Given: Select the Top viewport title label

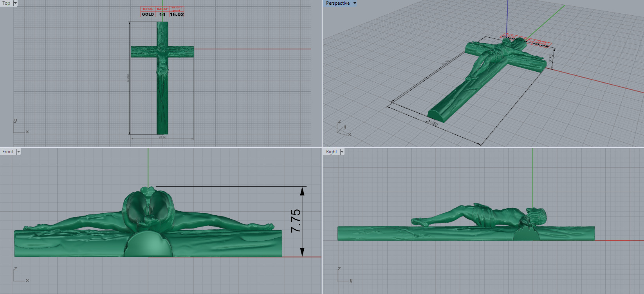Looking at the screenshot, I should point(6,3).
